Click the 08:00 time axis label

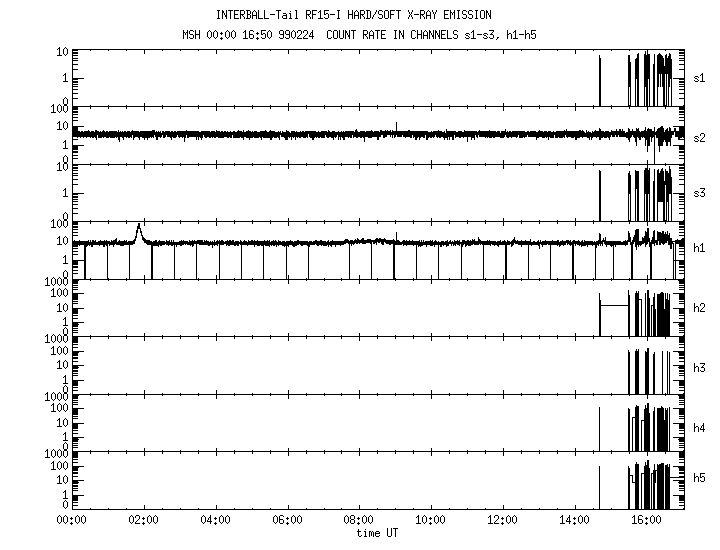tap(359, 520)
